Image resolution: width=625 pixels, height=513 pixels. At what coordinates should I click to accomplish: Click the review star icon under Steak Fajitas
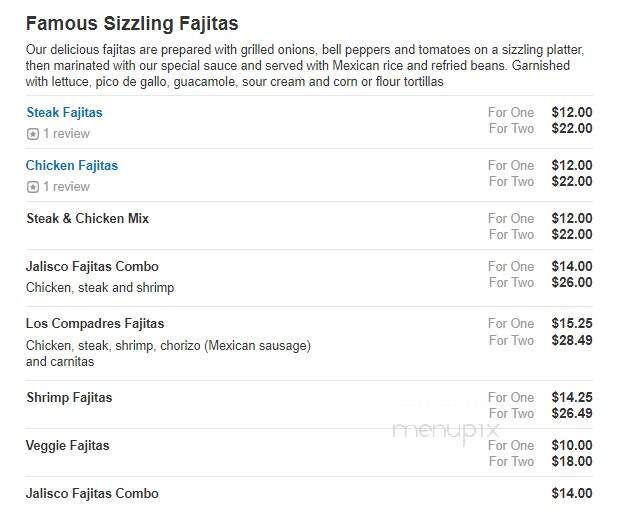coord(33,134)
